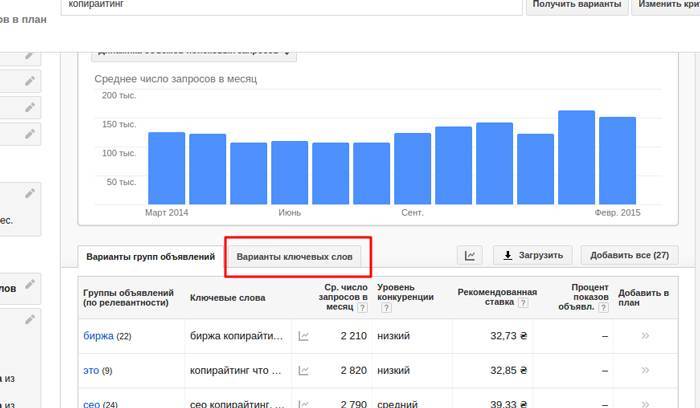
Task: Open the биржа ad group link
Action: 98,336
